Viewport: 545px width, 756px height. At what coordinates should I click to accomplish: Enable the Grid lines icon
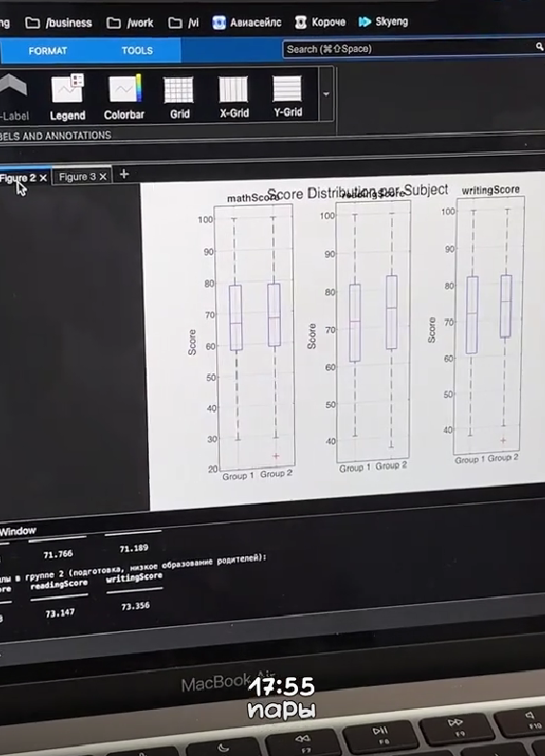pos(179,97)
